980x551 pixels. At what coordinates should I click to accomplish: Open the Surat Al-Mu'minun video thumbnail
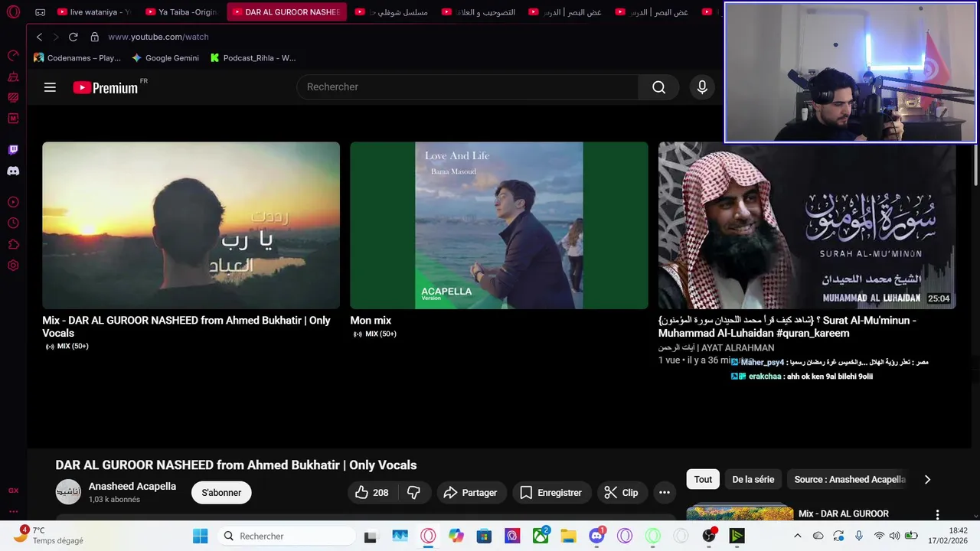807,225
